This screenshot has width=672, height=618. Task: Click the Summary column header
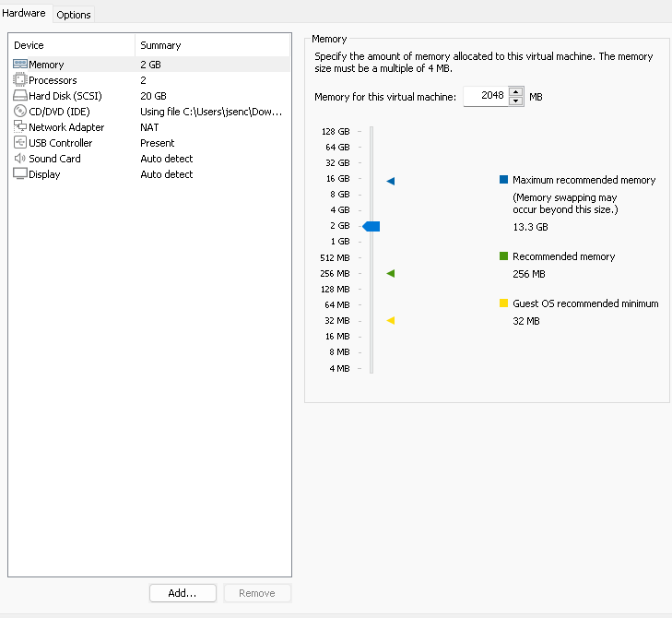[x=213, y=45]
